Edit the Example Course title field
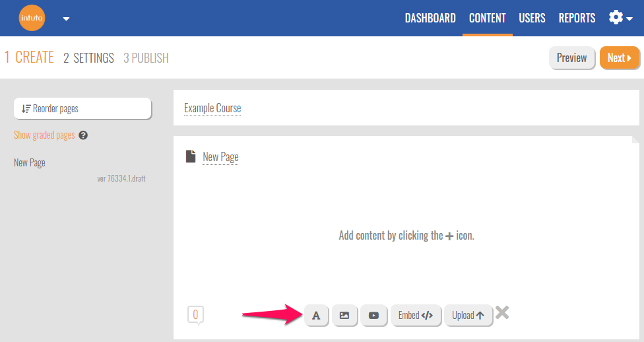This screenshot has height=342, width=644. click(212, 108)
